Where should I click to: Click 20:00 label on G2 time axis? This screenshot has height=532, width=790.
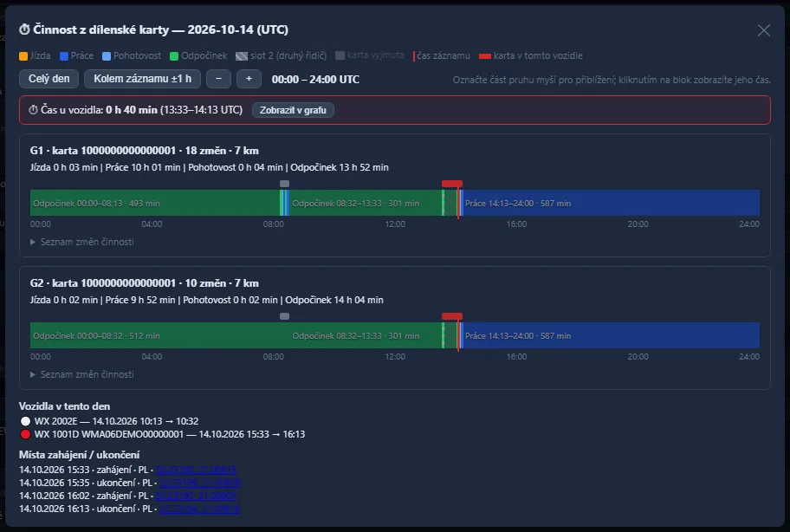(x=638, y=357)
